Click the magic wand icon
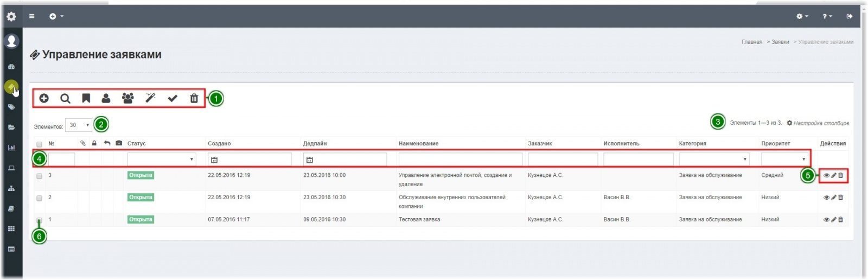 click(150, 98)
